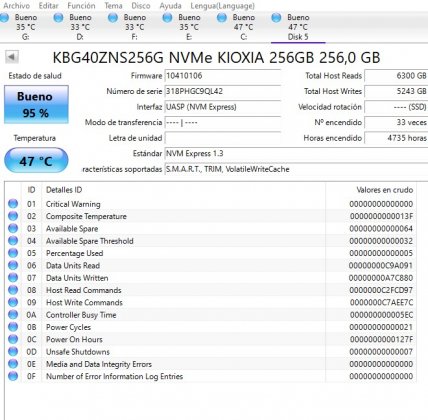Select the Power On Hours text

tap(74, 340)
